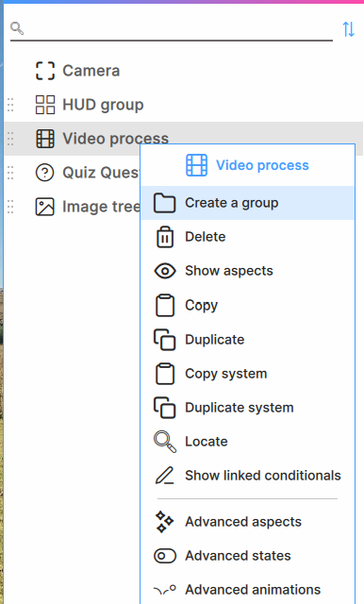Click the magnifying glass Locate icon
The width and height of the screenshot is (364, 604).
pyautogui.click(x=165, y=442)
